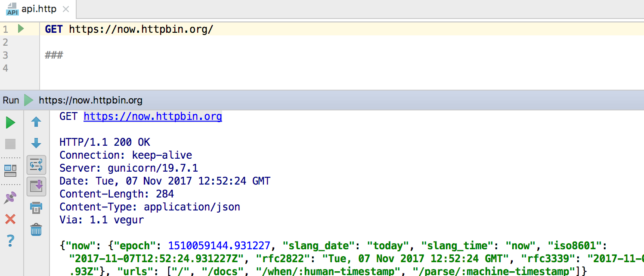
Task: Close the api.http editor tab
Action: (x=66, y=9)
